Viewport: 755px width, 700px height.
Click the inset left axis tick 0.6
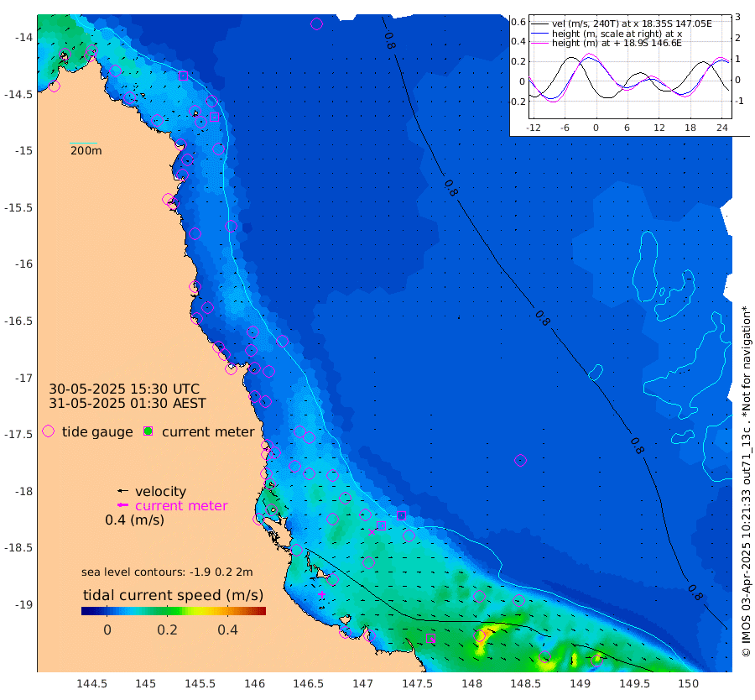pyautogui.click(x=518, y=22)
